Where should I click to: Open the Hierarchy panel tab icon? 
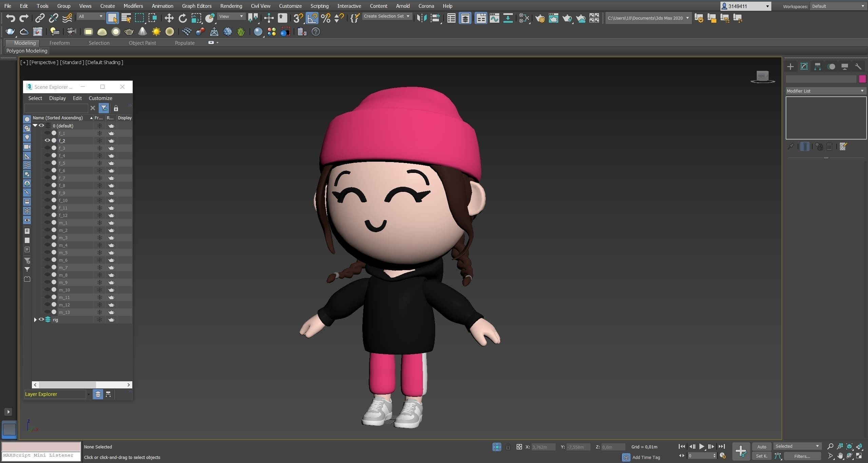click(817, 67)
